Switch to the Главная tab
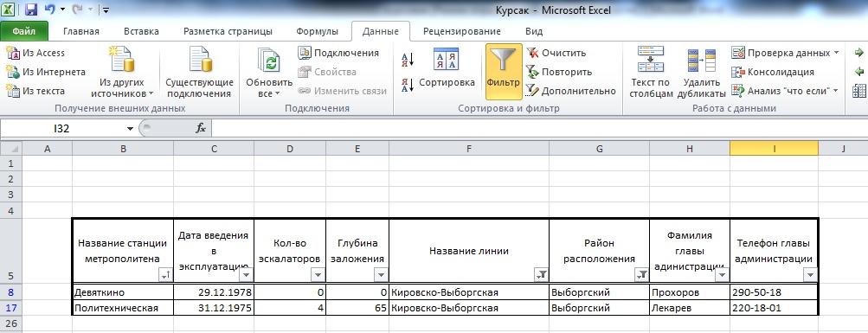 [81, 31]
